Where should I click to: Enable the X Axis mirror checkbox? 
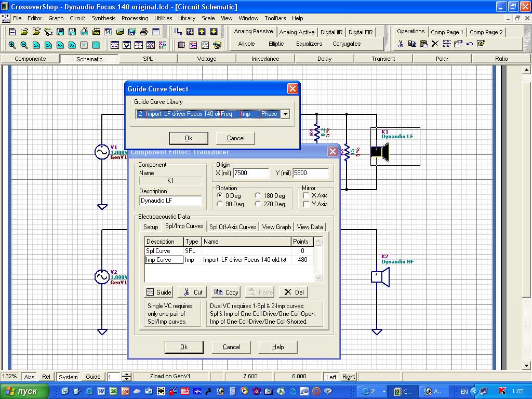tap(306, 195)
